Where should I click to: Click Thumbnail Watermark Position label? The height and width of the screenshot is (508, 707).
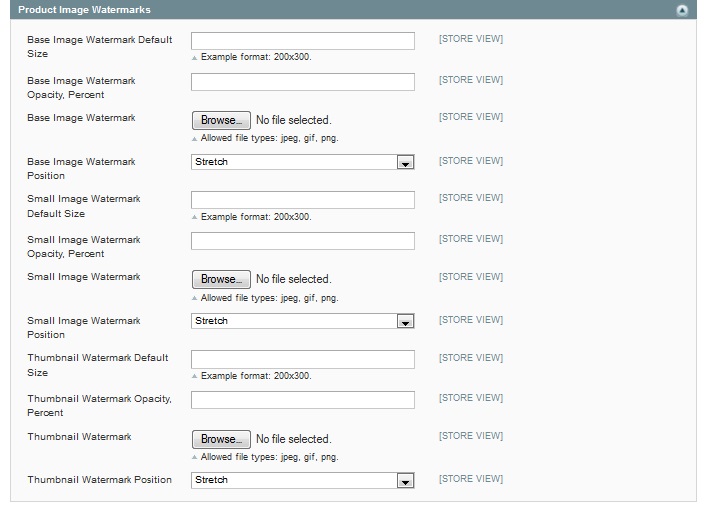pyautogui.click(x=99, y=480)
